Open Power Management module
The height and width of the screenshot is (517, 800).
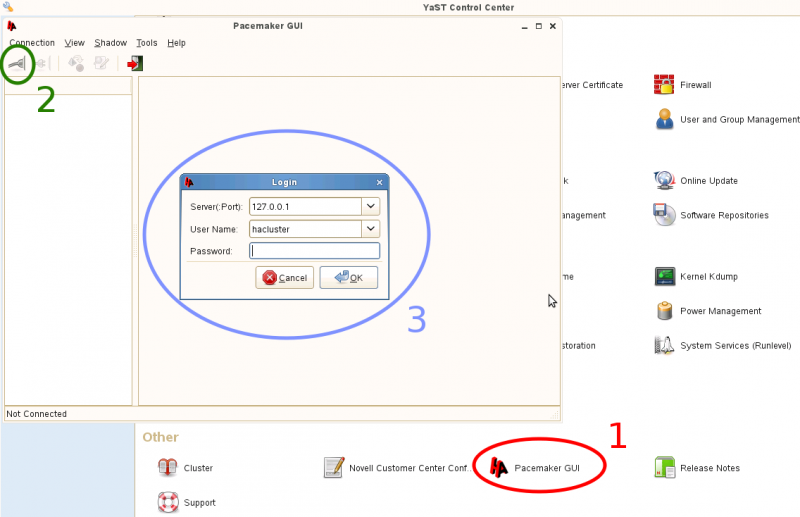708,311
